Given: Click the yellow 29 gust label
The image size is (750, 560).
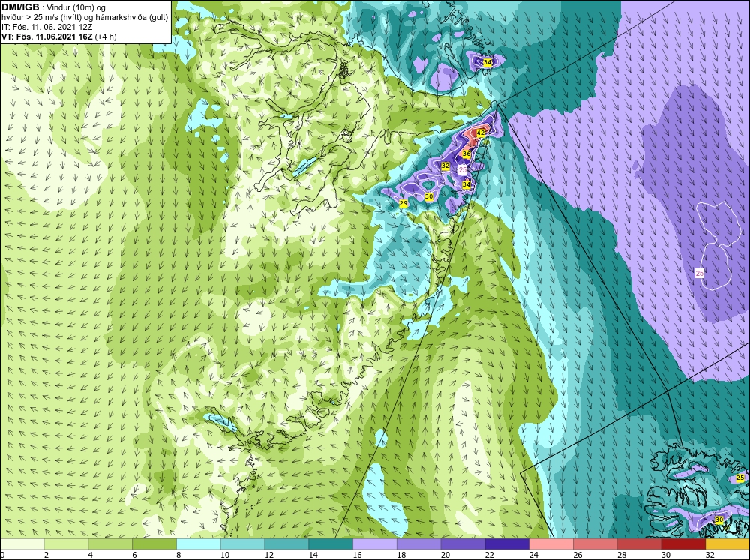Looking at the screenshot, I should tap(403, 203).
